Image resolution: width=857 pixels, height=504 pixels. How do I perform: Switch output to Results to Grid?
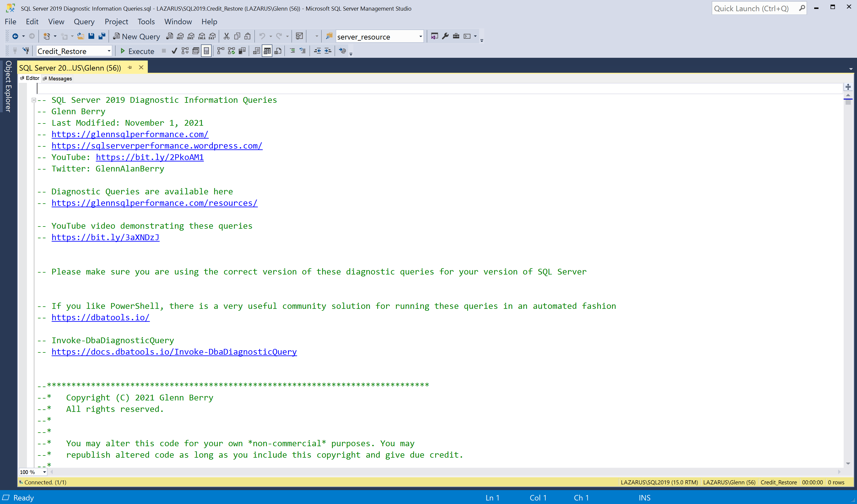pyautogui.click(x=267, y=51)
